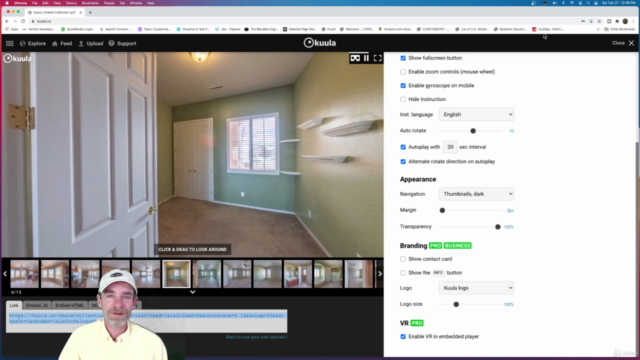
Task: Click the Margin slider handle
Action: click(442, 210)
